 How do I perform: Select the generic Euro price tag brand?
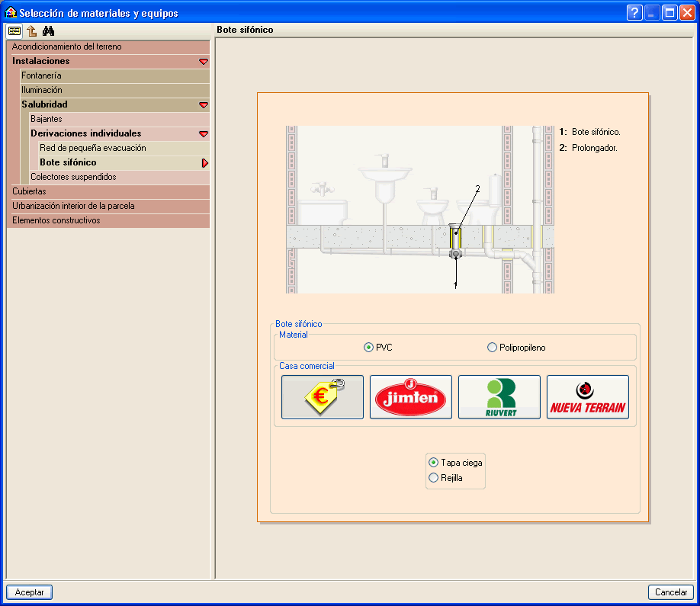click(323, 396)
